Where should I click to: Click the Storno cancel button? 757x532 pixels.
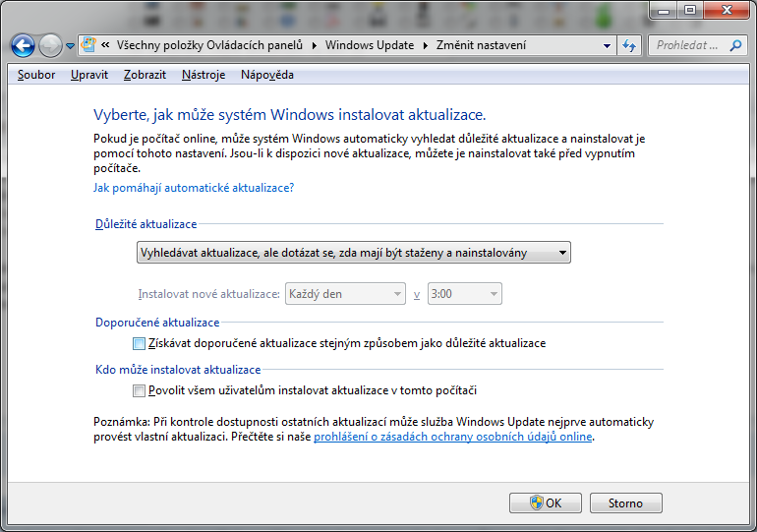pos(625,502)
